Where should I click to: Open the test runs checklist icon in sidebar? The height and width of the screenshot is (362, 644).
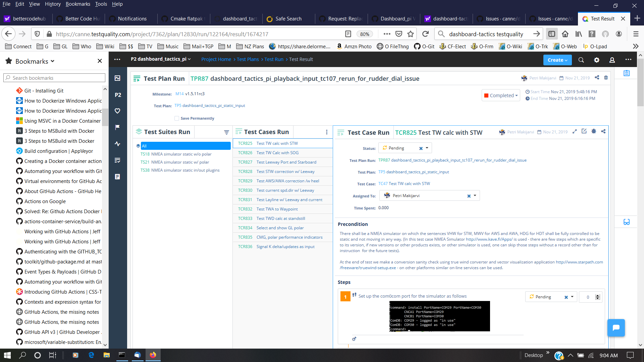(x=117, y=160)
